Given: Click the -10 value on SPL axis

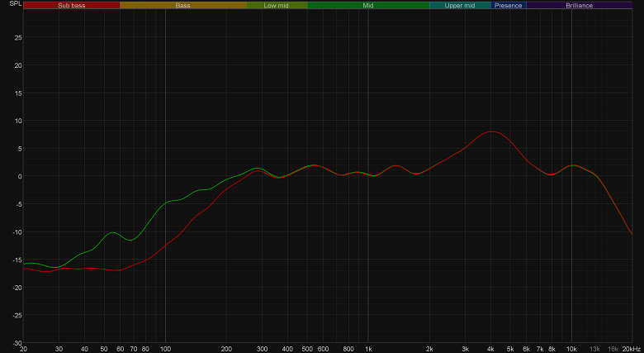Looking at the screenshot, I should (17, 232).
